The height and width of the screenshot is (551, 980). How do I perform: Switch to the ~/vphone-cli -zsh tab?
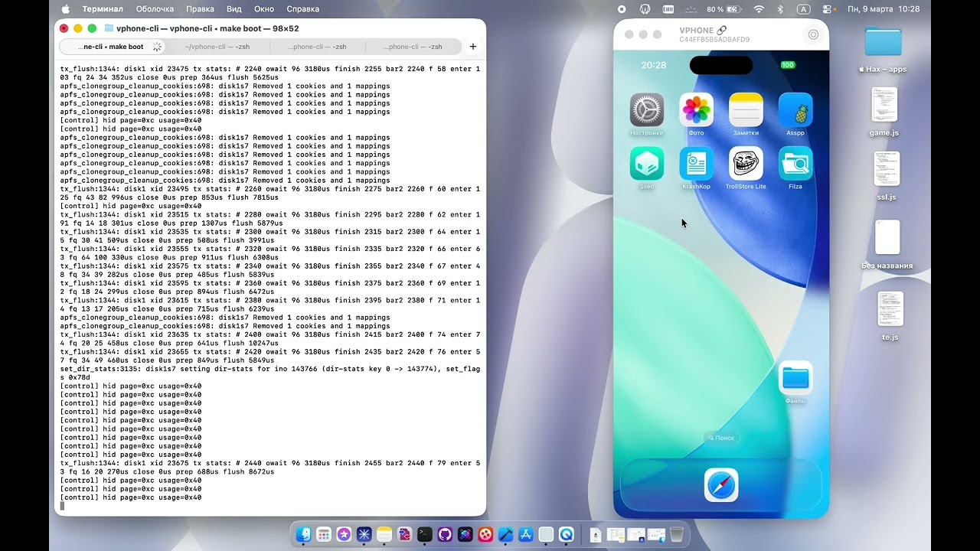tap(217, 47)
